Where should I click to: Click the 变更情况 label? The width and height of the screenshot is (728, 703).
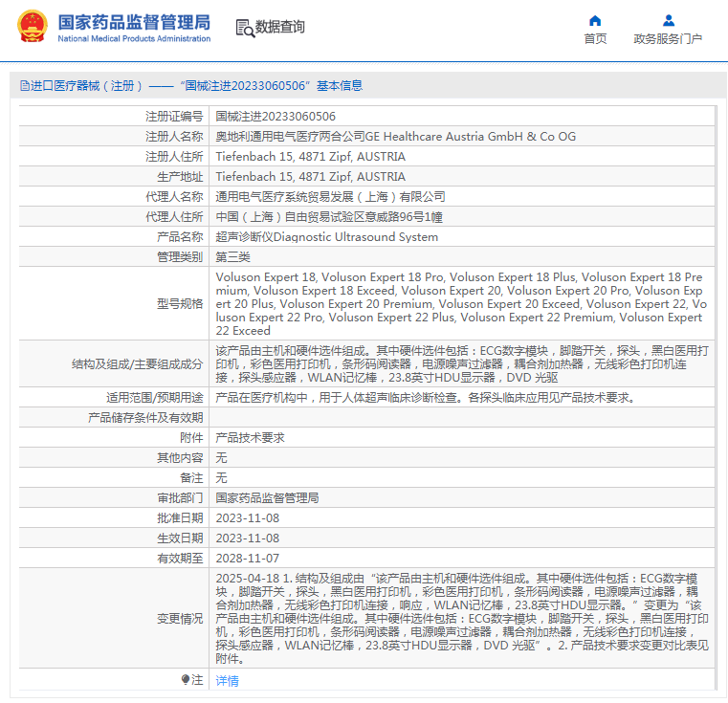coord(180,618)
